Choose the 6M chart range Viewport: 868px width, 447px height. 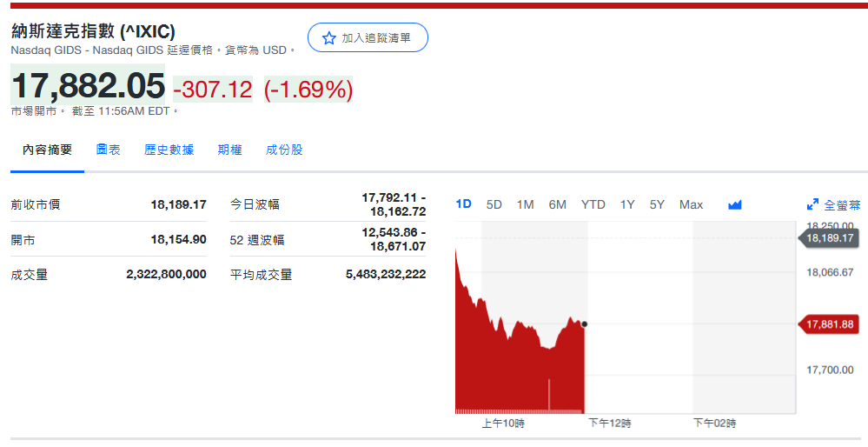[558, 204]
